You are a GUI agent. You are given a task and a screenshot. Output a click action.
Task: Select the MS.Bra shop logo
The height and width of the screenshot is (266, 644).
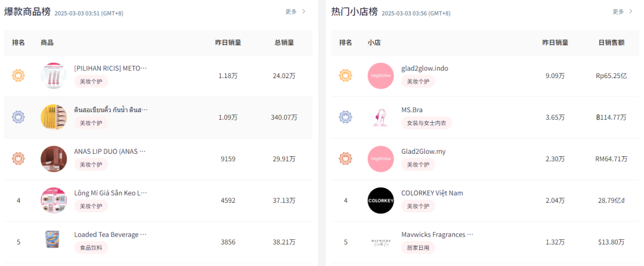tap(380, 117)
